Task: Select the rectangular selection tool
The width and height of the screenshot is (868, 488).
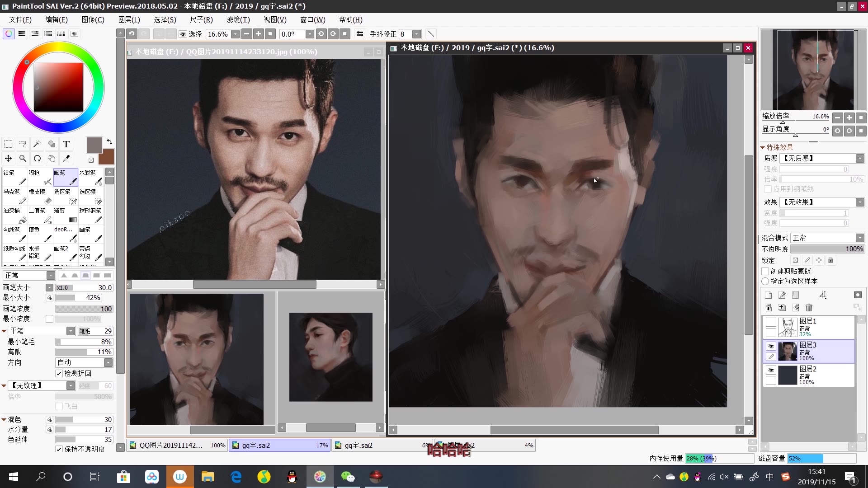Action: tap(8, 144)
